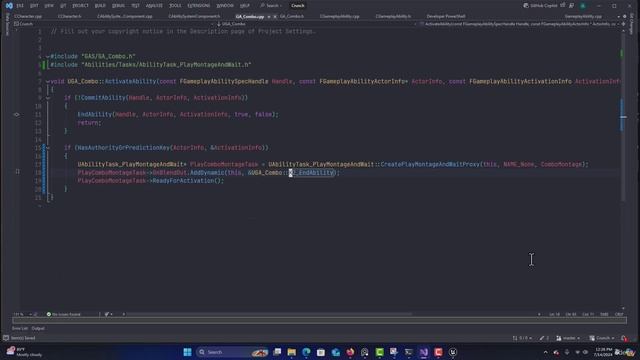Click pending changes pencil indicator

544,338
